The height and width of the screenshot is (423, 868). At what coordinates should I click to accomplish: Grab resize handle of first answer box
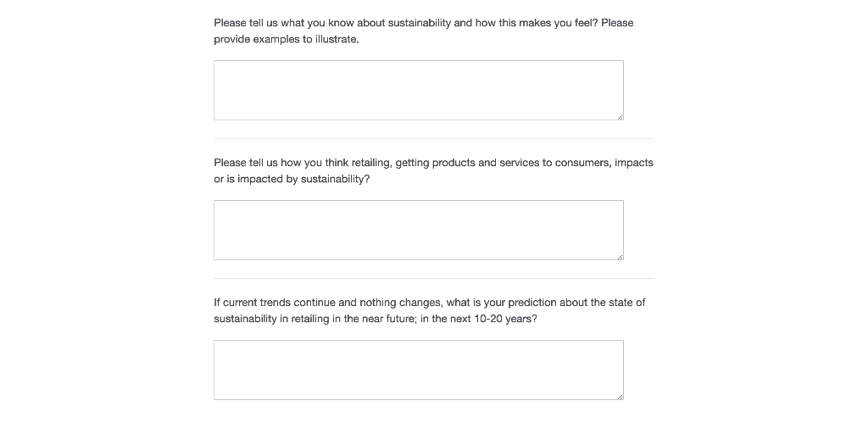tap(620, 116)
